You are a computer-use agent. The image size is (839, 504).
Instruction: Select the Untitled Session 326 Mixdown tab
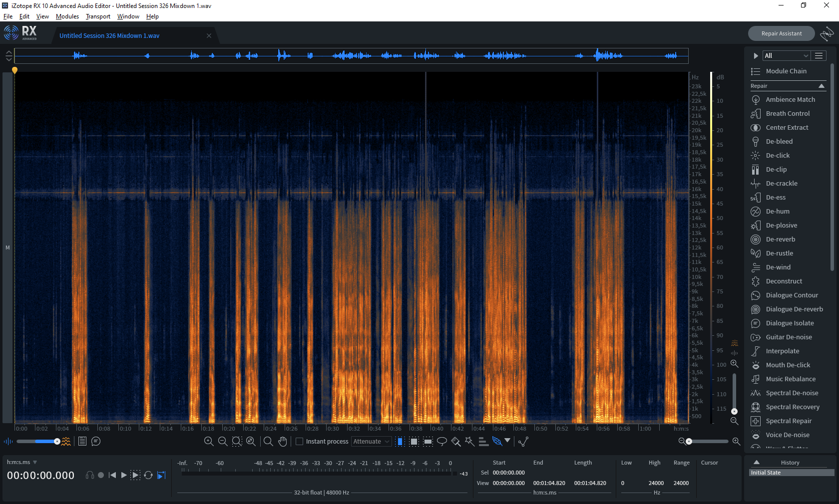click(x=109, y=36)
